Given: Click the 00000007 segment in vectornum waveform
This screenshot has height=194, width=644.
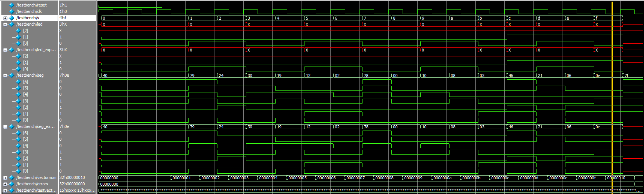Looking at the screenshot, I should (355, 178).
